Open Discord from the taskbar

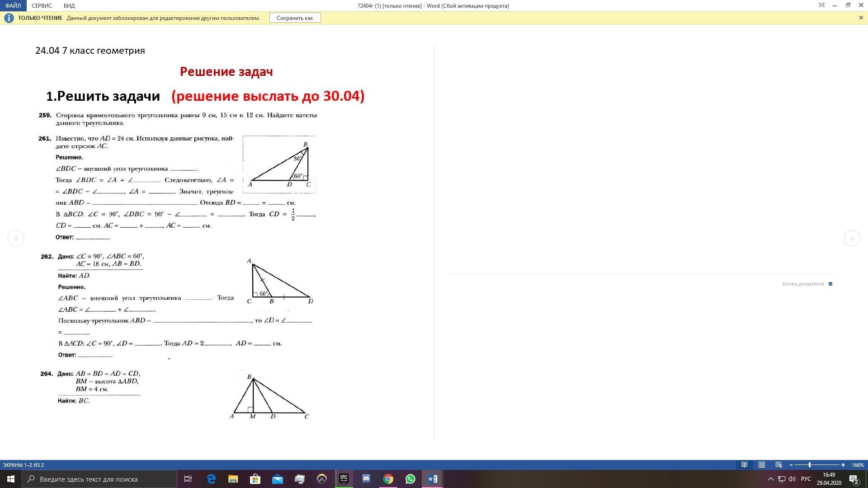(366, 479)
